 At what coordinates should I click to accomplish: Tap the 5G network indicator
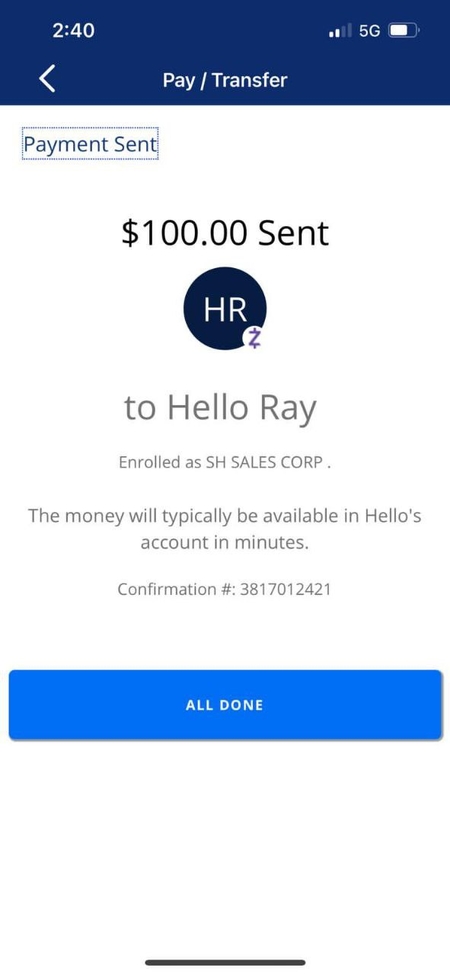(369, 30)
